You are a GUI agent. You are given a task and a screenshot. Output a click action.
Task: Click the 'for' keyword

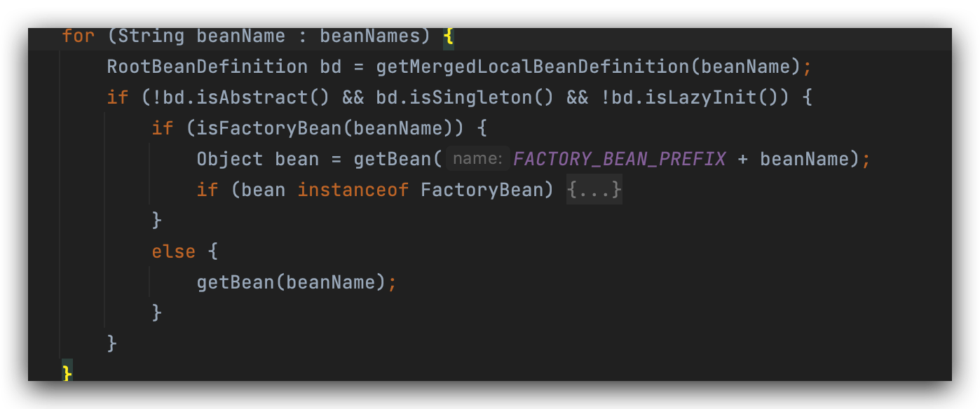(78, 36)
